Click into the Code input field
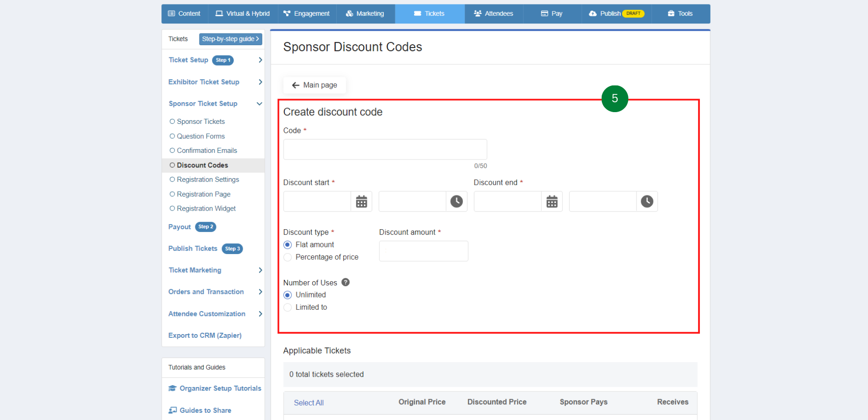 (x=385, y=149)
